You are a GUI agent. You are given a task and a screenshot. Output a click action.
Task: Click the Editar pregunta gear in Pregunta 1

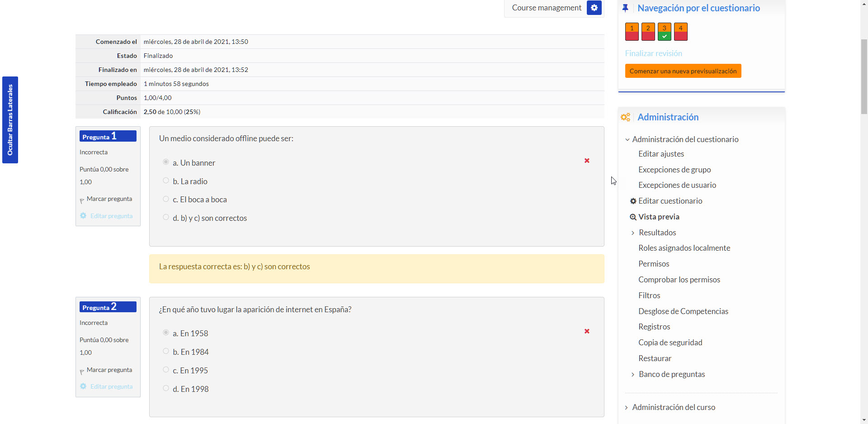[x=83, y=216]
